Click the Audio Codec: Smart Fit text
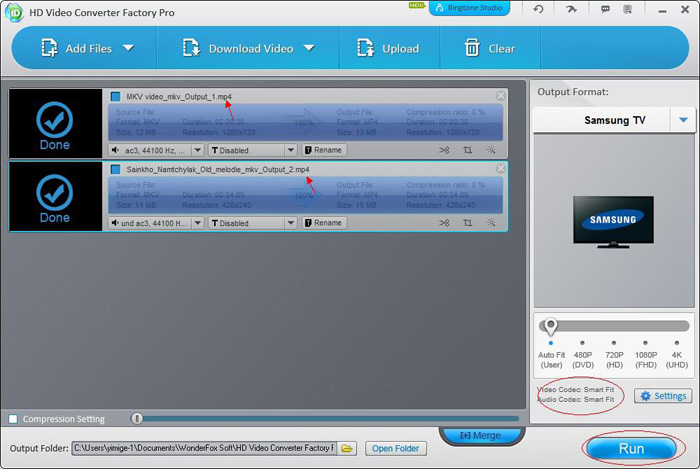 click(576, 399)
